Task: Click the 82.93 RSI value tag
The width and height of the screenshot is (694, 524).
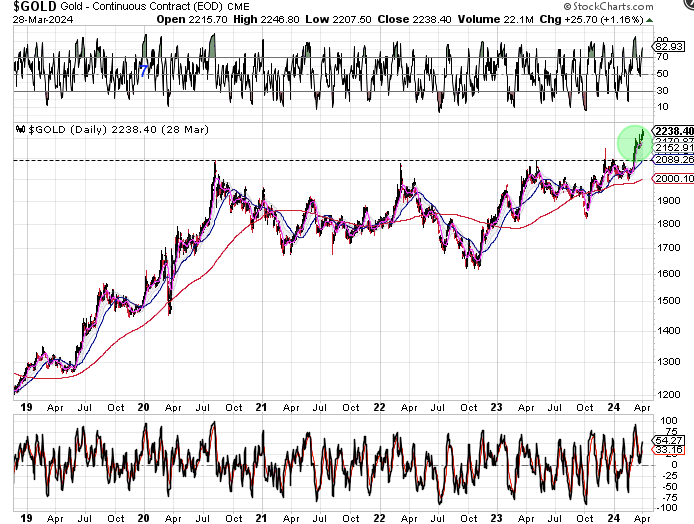Action: point(667,46)
